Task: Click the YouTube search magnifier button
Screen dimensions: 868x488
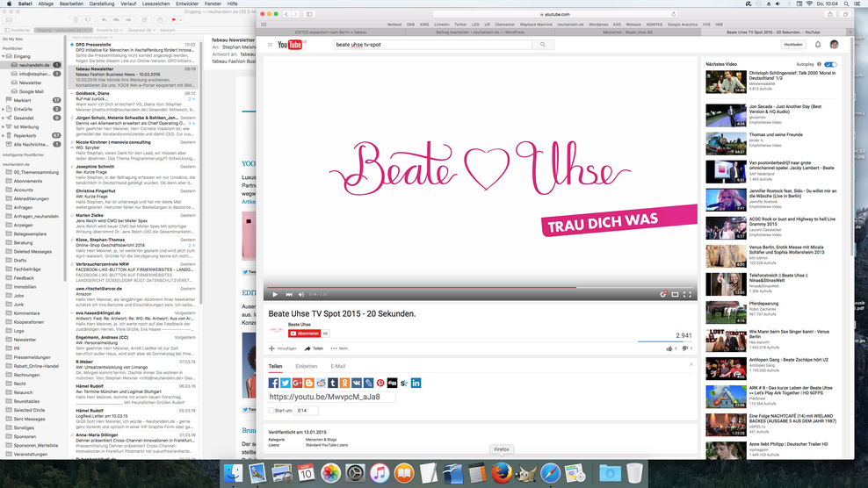Action: point(543,44)
